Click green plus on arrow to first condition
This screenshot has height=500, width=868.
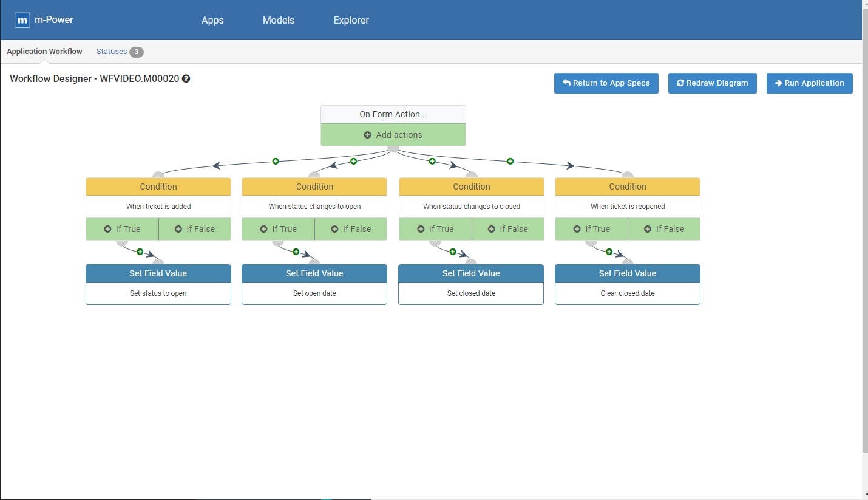276,161
